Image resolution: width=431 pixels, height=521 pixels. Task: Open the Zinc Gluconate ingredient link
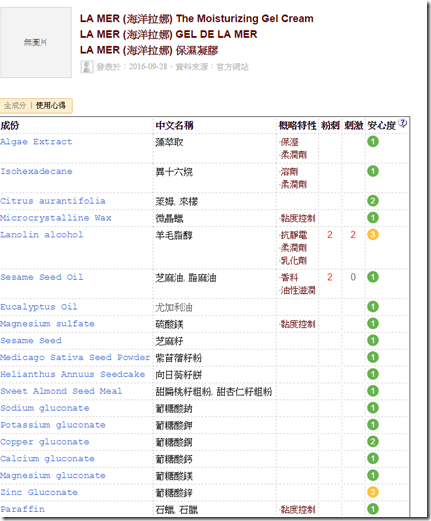39,492
